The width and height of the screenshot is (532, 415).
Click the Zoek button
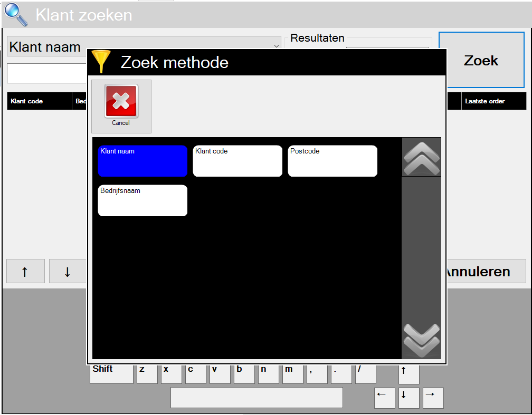click(481, 60)
